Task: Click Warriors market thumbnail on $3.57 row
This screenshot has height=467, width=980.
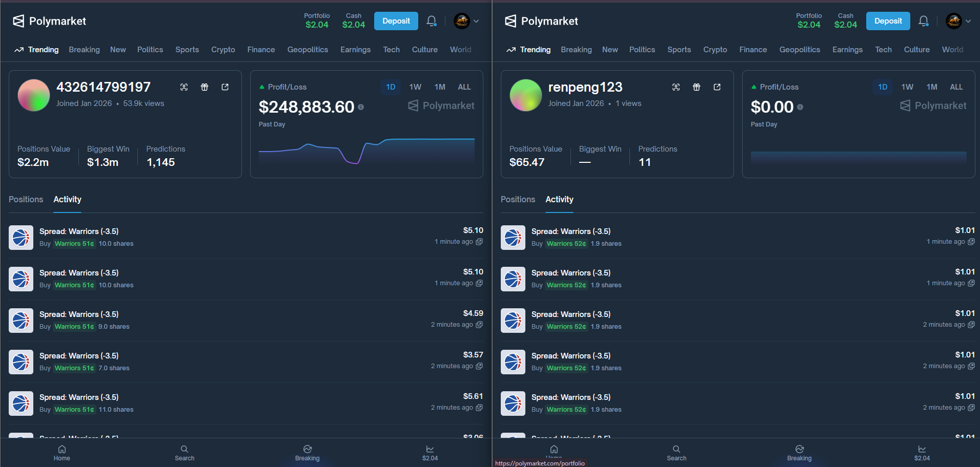Action: click(x=21, y=362)
